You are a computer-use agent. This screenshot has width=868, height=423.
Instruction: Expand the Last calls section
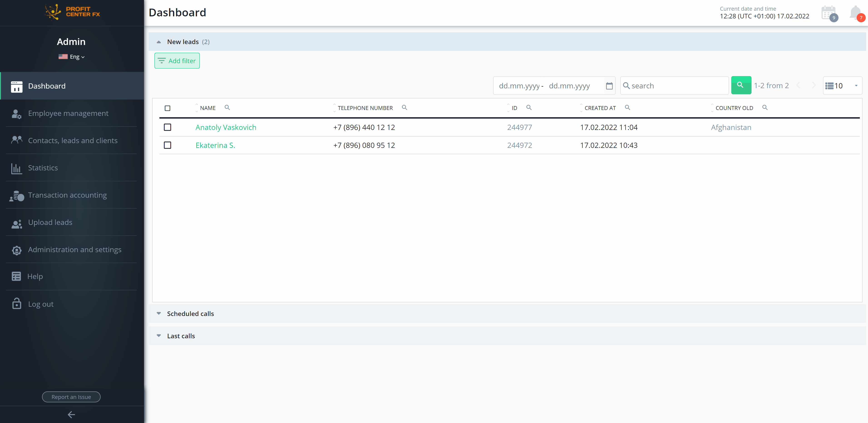coord(158,336)
